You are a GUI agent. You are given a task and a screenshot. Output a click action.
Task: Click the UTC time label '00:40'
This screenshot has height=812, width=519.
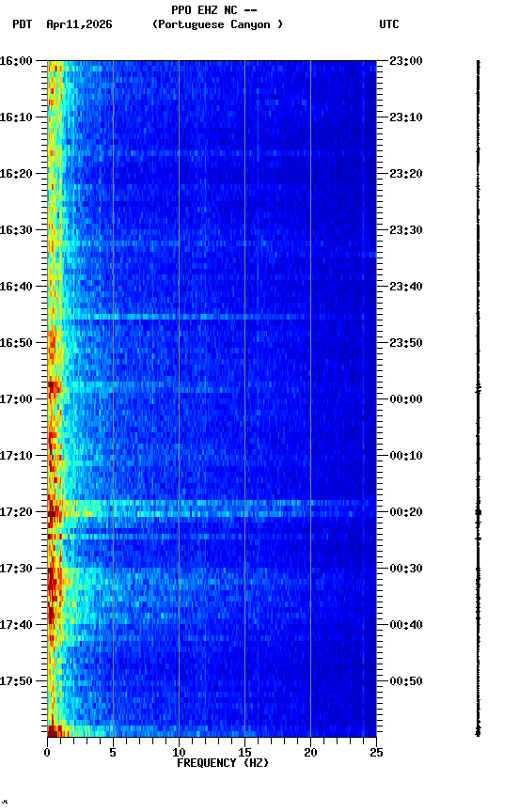click(406, 625)
